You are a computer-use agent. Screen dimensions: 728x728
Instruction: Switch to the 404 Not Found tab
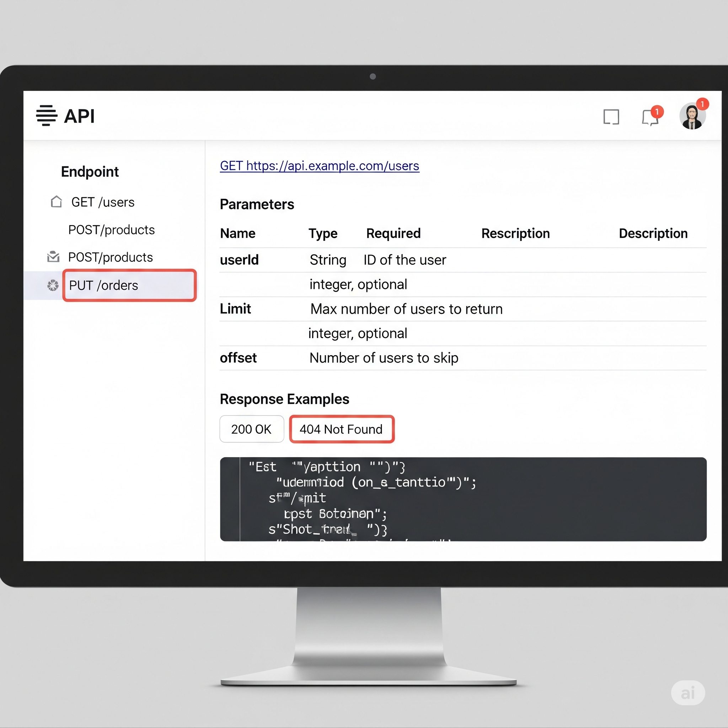pyautogui.click(x=341, y=429)
